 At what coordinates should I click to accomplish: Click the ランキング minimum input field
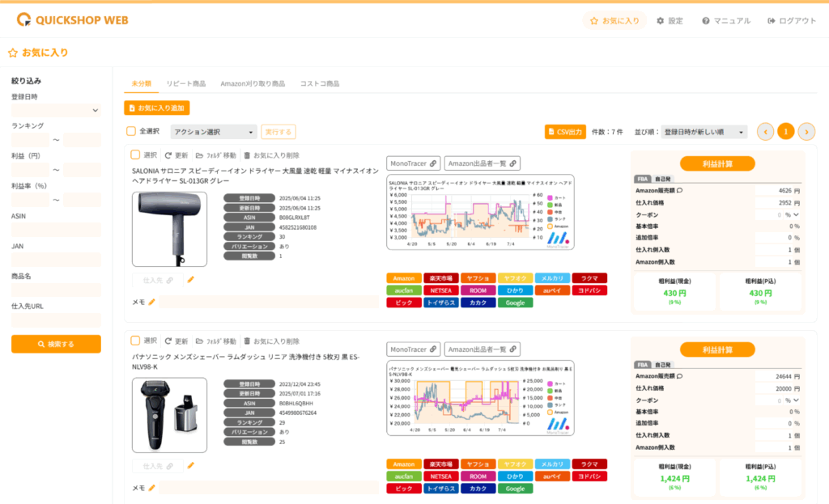[30, 140]
